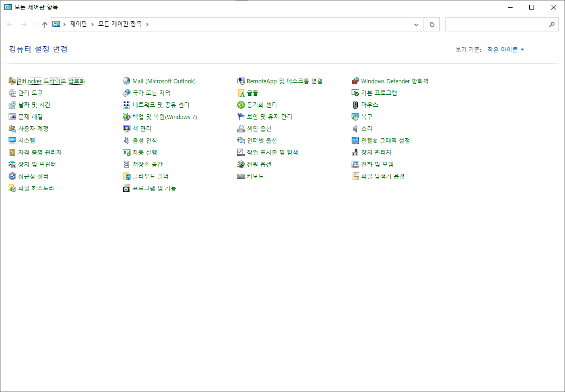Click the 시스템 monitor icon
The height and width of the screenshot is (392, 565).
(12, 141)
